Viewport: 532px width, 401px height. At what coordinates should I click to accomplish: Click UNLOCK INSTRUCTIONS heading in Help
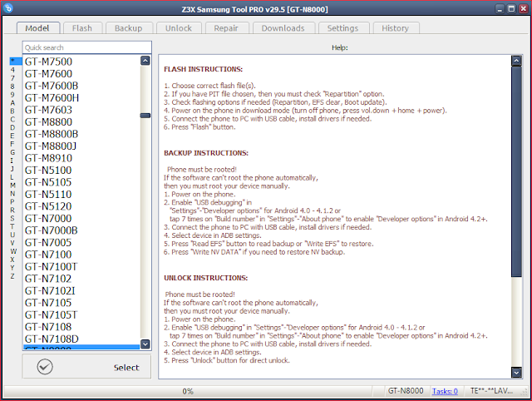tap(206, 278)
